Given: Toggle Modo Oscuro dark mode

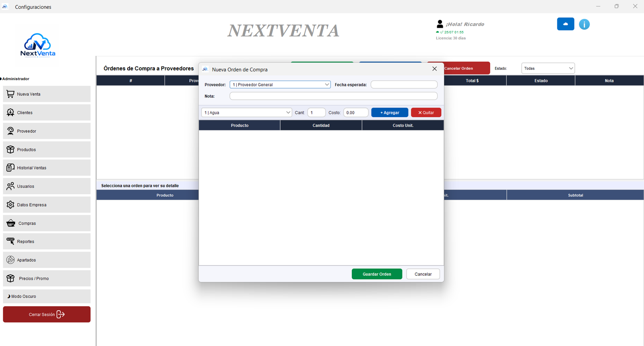Looking at the screenshot, I should point(47,297).
